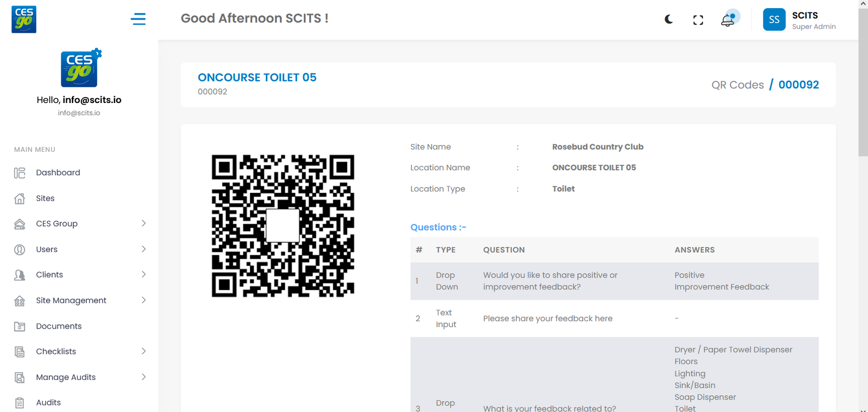868x412 pixels.
Task: Expand the Site Management chevron
Action: pyautogui.click(x=144, y=300)
